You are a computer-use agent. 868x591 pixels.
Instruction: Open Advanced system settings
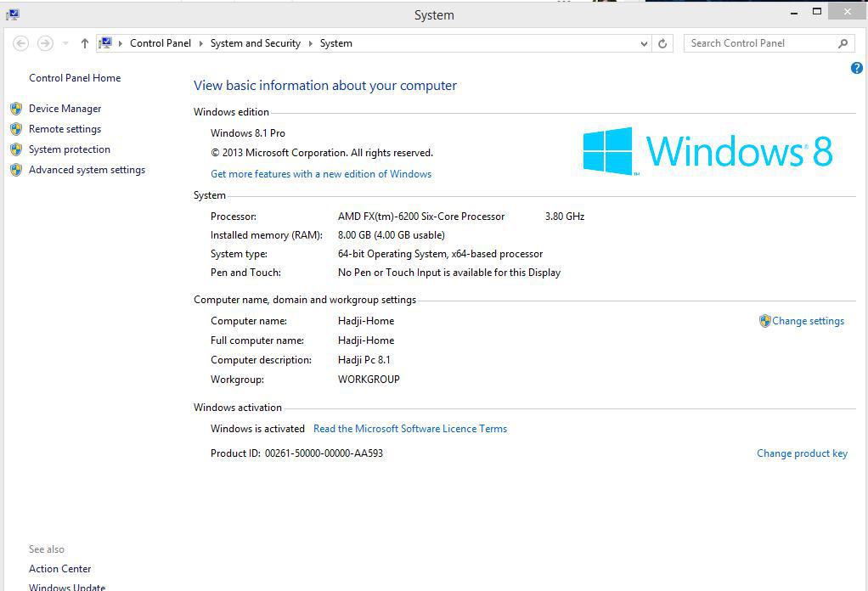87,170
